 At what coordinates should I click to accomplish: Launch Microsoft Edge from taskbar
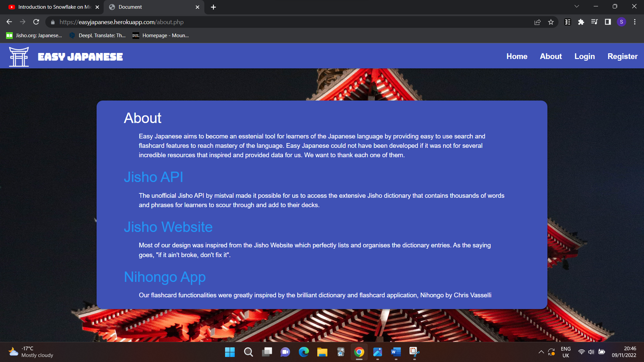point(304,352)
